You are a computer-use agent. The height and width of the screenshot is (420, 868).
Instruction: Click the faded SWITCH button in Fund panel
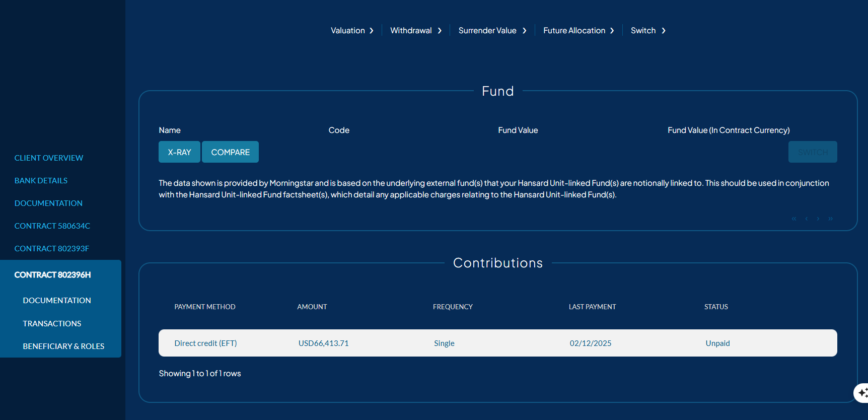(x=813, y=152)
